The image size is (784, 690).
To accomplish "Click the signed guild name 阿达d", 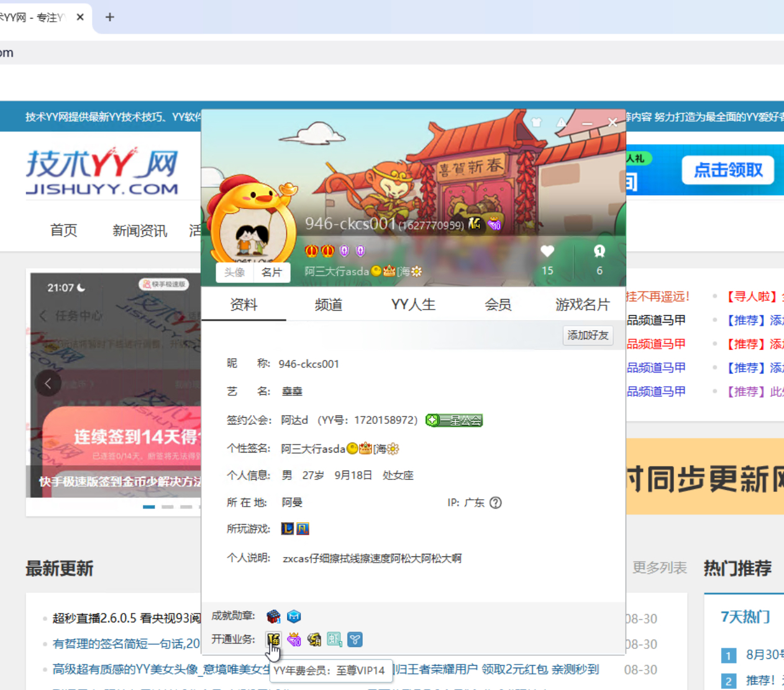I will pyautogui.click(x=294, y=421).
